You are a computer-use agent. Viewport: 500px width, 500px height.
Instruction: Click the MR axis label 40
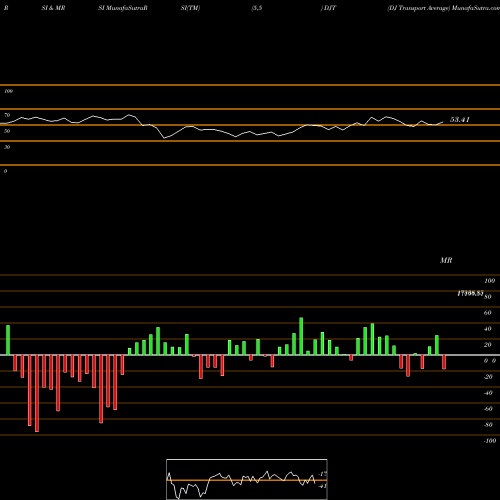tap(487, 329)
